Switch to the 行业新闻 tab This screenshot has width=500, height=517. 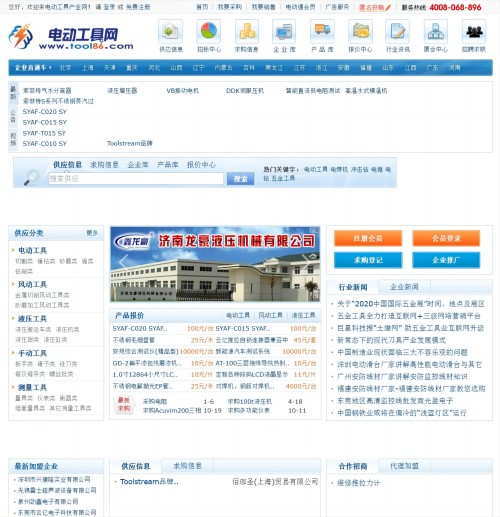click(353, 287)
